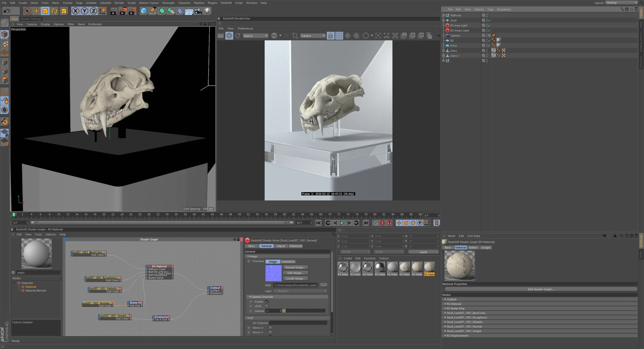Select the RS Material node in the Shader Graph
This screenshot has width=644, height=349.
159,266
